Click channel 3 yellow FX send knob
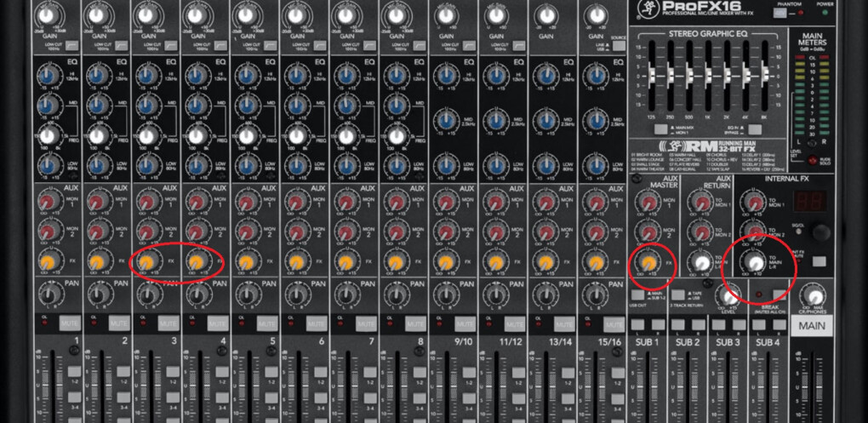868x423 pixels. [x=146, y=260]
